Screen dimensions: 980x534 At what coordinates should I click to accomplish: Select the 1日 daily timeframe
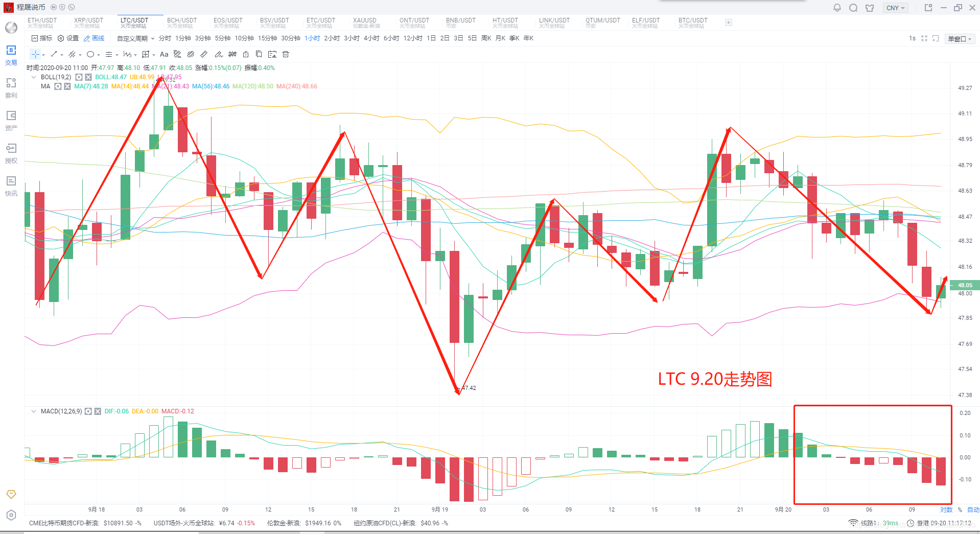[x=431, y=38]
